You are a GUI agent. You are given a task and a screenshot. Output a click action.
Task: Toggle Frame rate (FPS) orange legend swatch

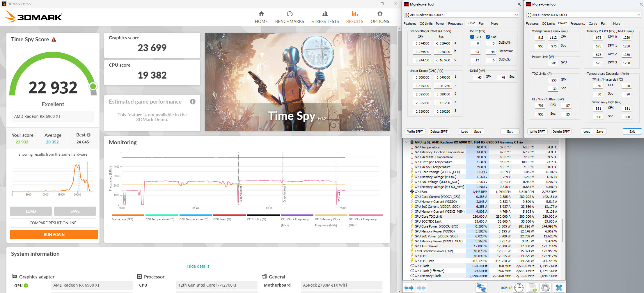click(128, 215)
